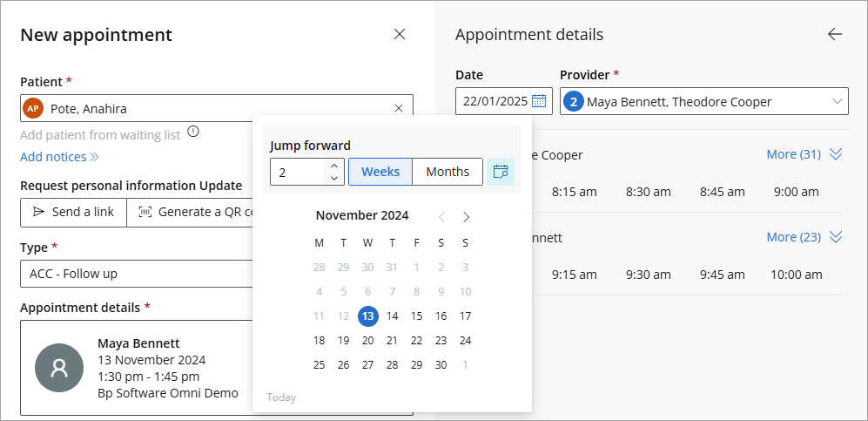Screen dimensions: 868x421
Task: Go to previous month in calendar
Action: point(441,216)
